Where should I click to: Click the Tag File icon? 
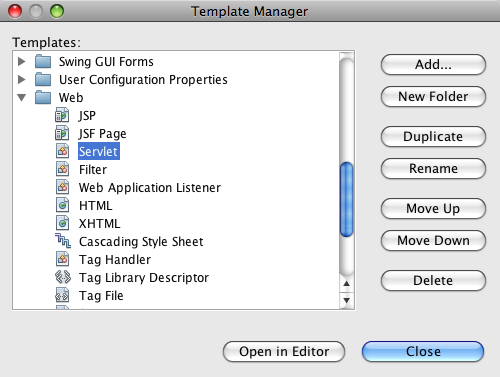pos(62,295)
